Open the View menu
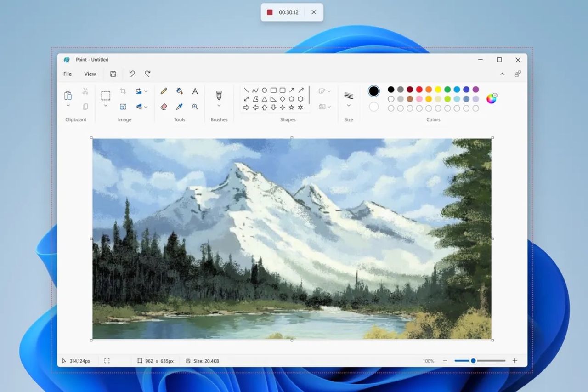 point(90,74)
